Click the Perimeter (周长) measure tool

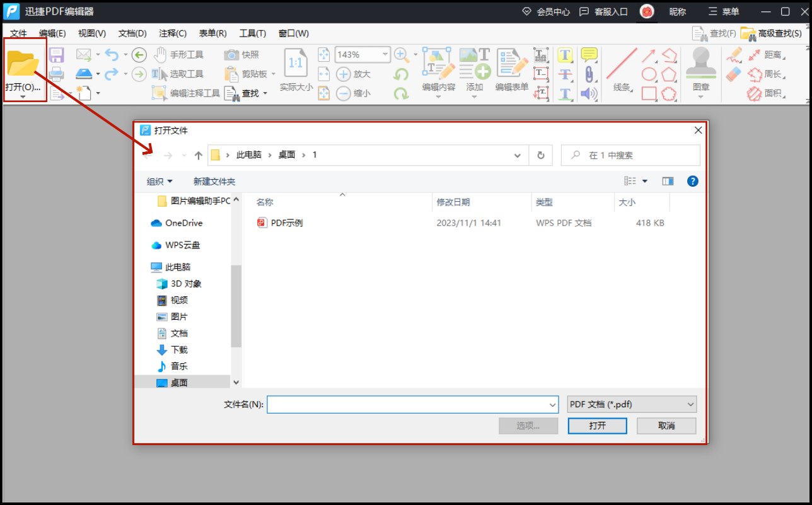(765, 74)
